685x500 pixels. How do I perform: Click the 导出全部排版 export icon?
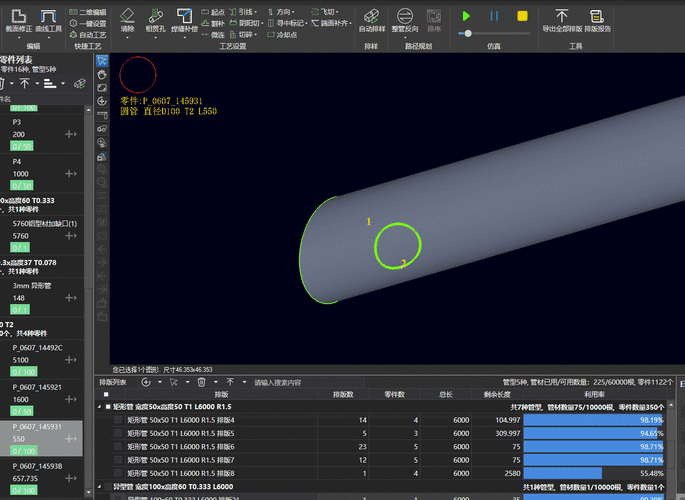(x=562, y=17)
